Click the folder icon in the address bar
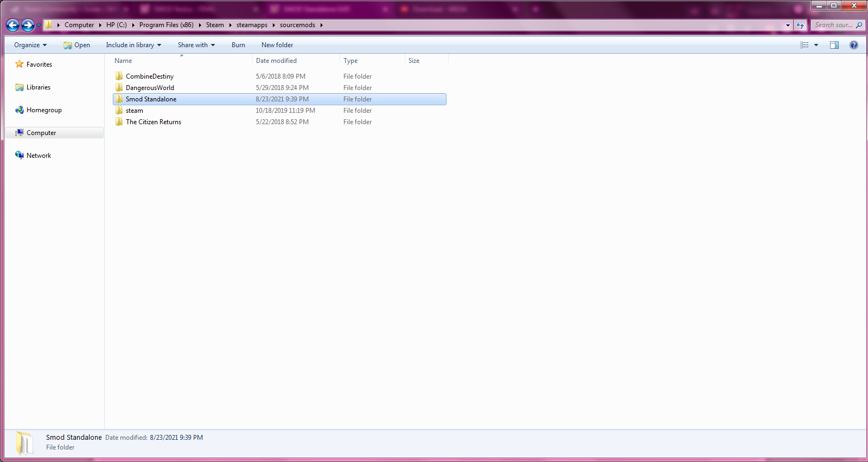Viewport: 868px width, 462px height. pos(48,24)
